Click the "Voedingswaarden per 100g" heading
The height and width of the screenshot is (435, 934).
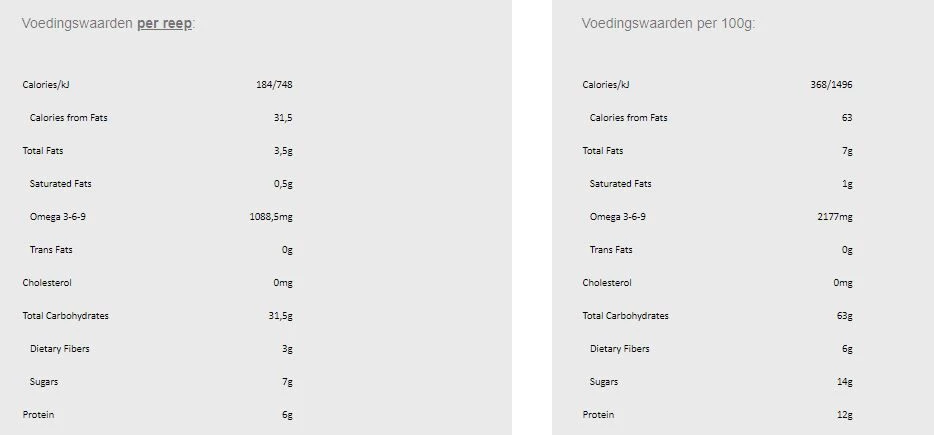click(x=668, y=23)
